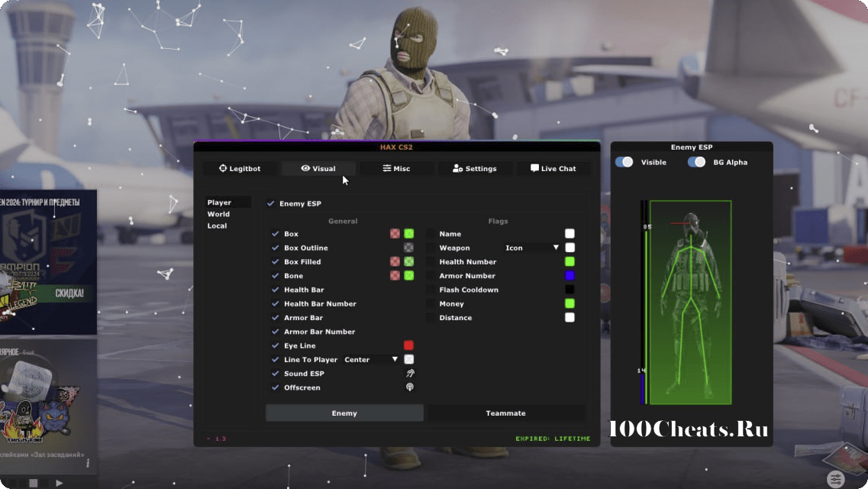Open the green color swatch for Box
The height and width of the screenshot is (489, 868).
[409, 234]
